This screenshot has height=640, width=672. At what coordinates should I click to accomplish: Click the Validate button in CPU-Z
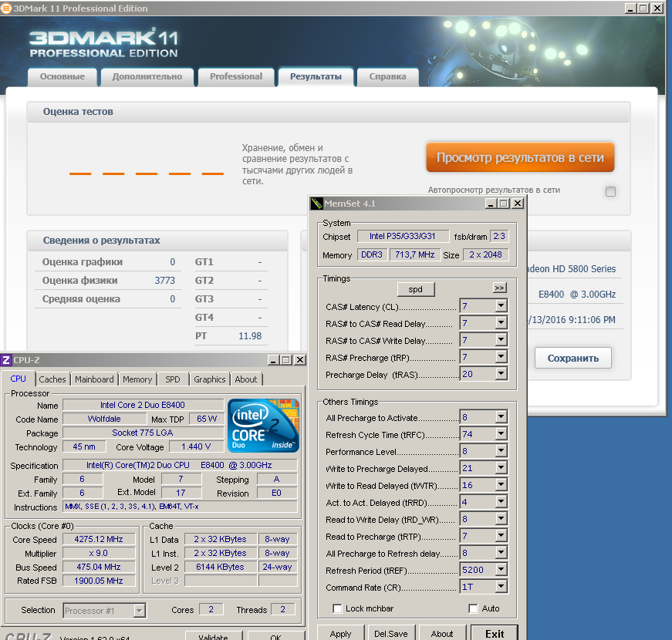[x=214, y=636]
